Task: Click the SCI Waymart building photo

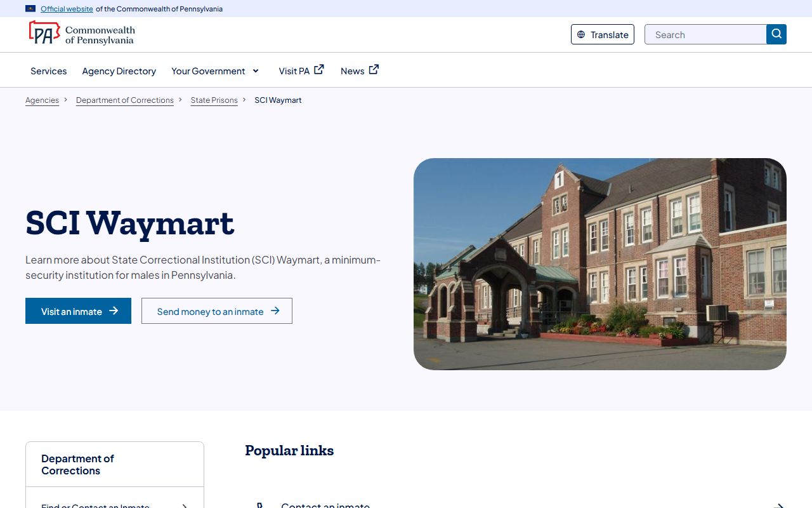Action: click(600, 264)
